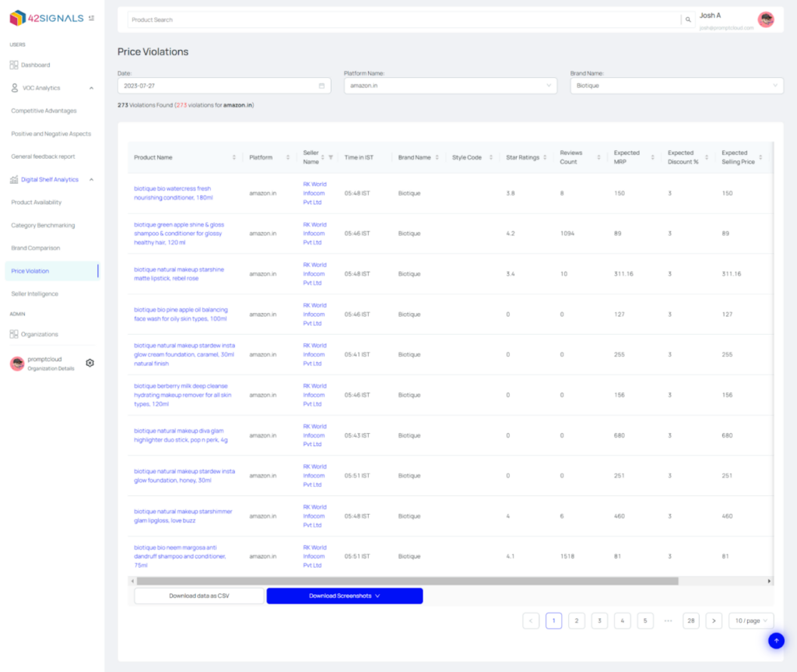This screenshot has height=672, width=797.
Task: Click the horizontal table scrollbar
Action: pos(408,581)
